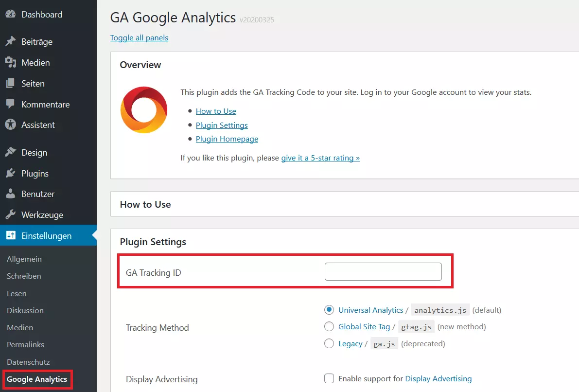Select Universal Analytics radio button
Viewport: 579px width, 392px height.
[x=329, y=310]
